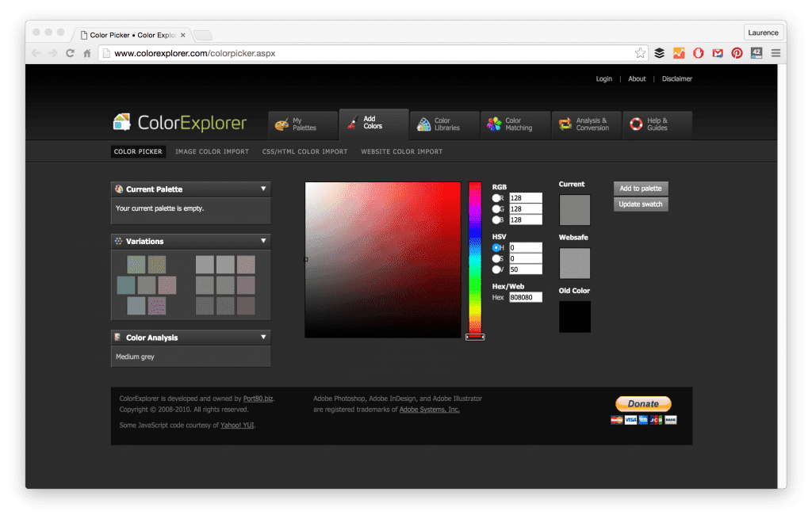
Task: Collapse the Current Palette panel
Action: (264, 189)
